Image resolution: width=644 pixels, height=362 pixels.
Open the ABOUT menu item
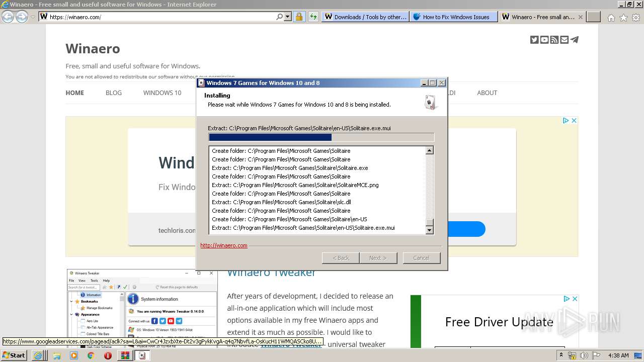[x=487, y=93]
